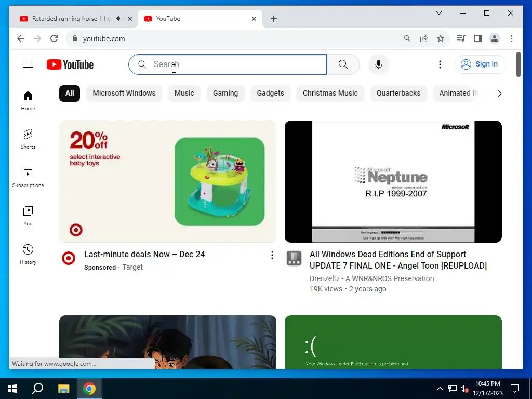Bookmark this page with star icon
This screenshot has height=399, width=532.
point(441,38)
